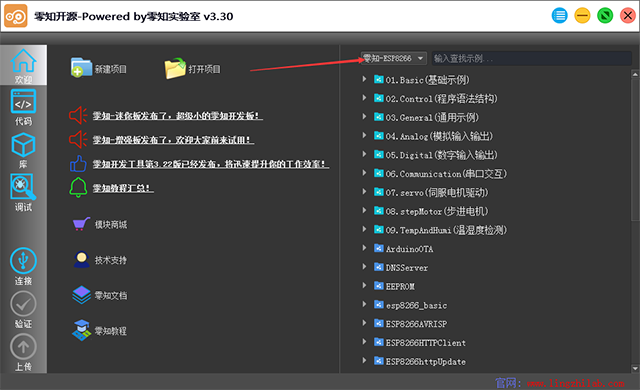640x390 pixels.
Task: Expand the 01.Basic examples folder
Action: 364,79
